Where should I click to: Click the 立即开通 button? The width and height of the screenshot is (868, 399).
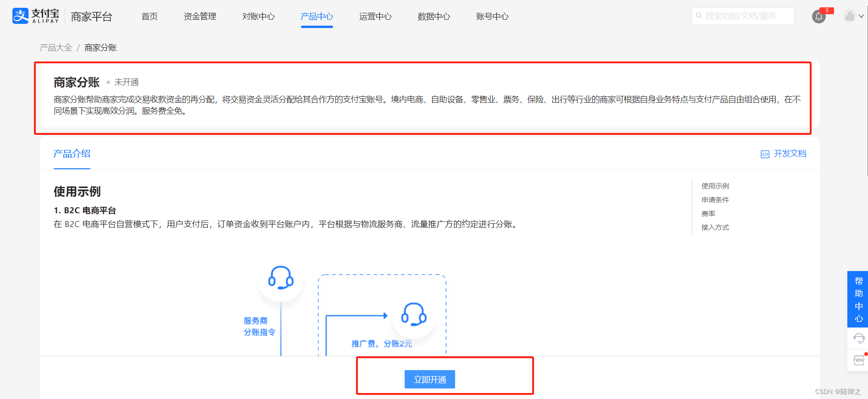430,379
